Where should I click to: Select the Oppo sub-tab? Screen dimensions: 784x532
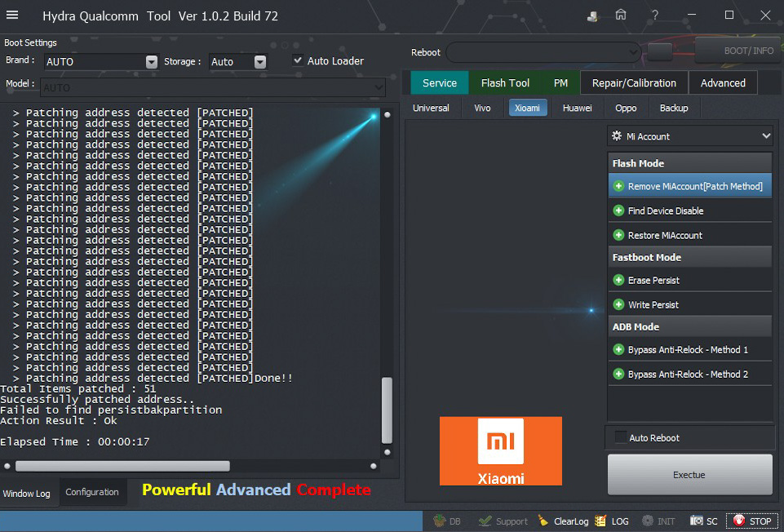pos(626,108)
